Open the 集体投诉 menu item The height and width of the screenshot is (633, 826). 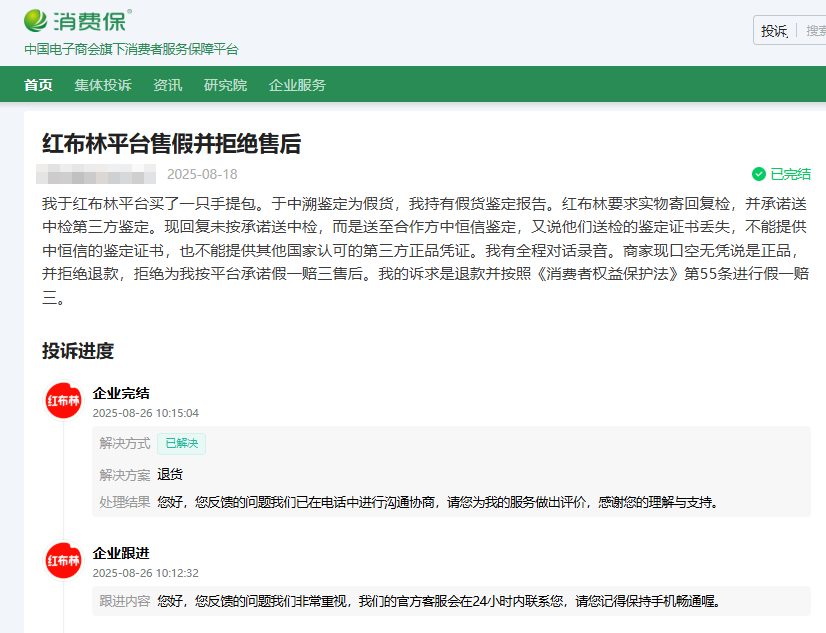[x=102, y=85]
